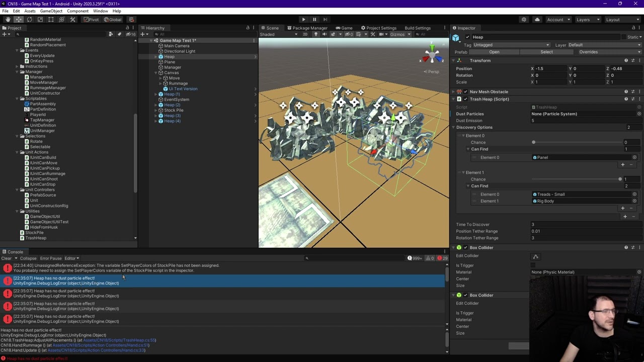Open Account dropdown
Viewport: 644px width, 362px height.
pos(558,20)
